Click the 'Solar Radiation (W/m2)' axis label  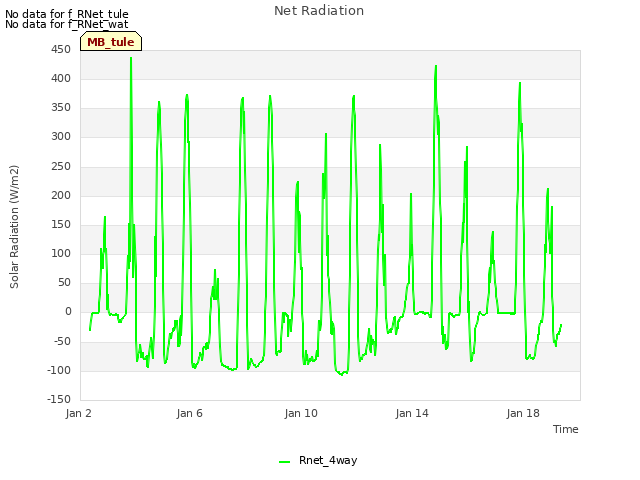[x=14, y=227]
